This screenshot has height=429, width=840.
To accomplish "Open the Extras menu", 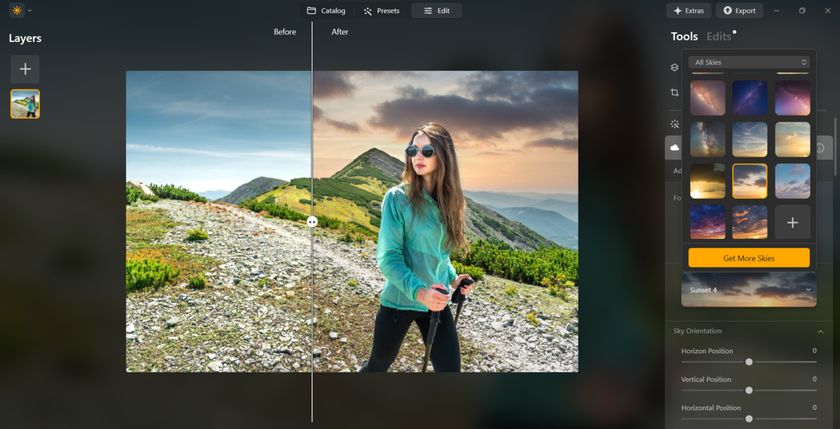I will click(x=688, y=11).
